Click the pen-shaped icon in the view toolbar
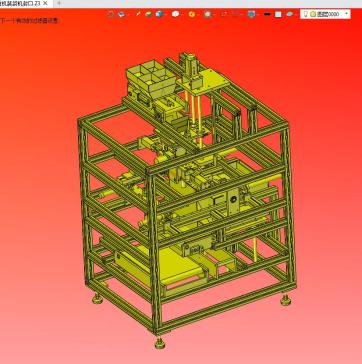 (138, 14)
